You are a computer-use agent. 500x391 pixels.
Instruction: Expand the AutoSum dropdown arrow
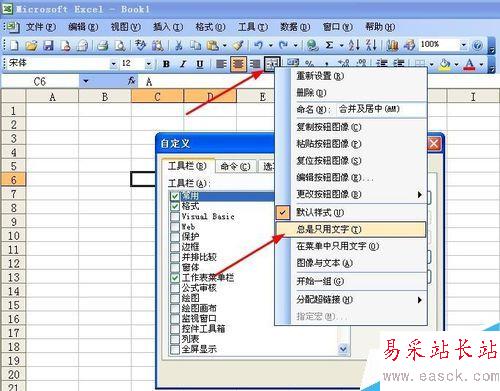pyautogui.click(x=341, y=45)
